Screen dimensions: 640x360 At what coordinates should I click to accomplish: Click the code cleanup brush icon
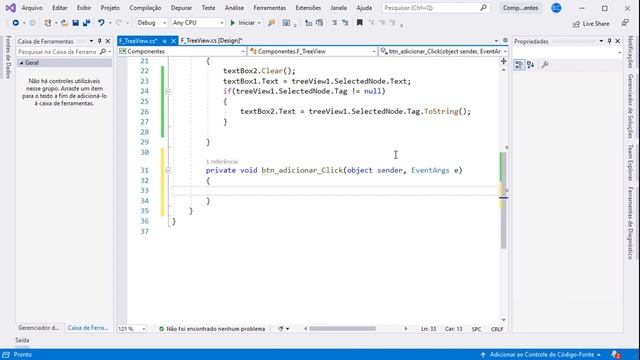point(280,329)
